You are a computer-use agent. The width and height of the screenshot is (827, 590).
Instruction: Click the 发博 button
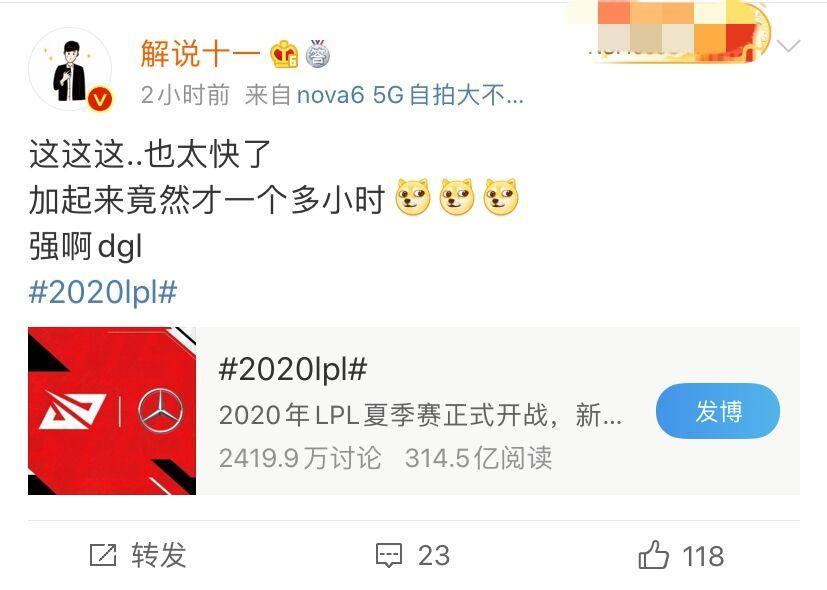coord(717,411)
